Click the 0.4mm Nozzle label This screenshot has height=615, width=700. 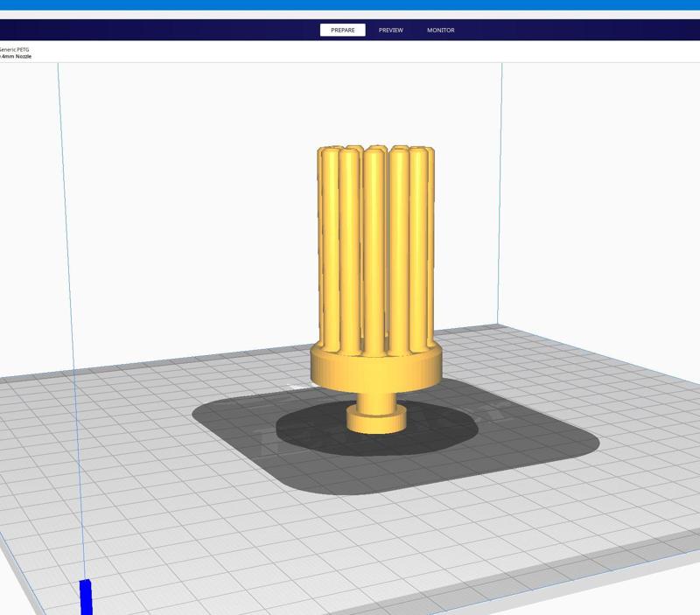[16, 57]
